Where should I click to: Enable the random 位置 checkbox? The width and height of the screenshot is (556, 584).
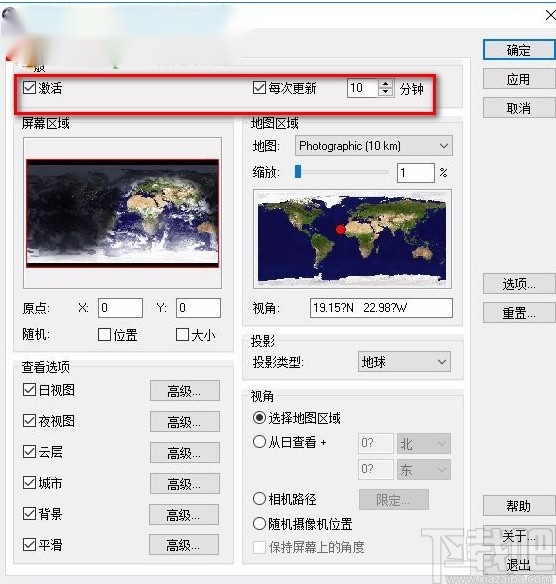tap(105, 334)
